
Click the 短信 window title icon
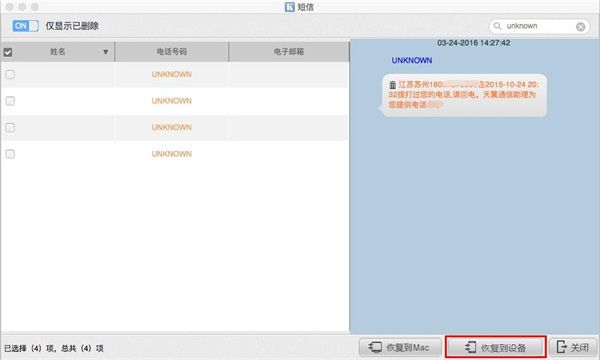tap(290, 7)
